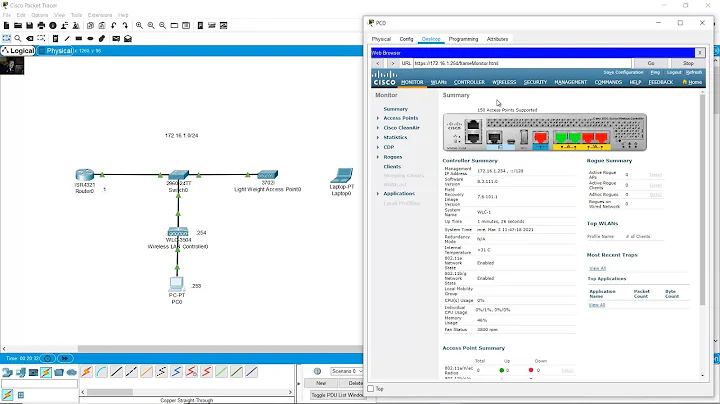Click the Zoom Out magnifier icon
The height and width of the screenshot is (404, 720).
163,26
